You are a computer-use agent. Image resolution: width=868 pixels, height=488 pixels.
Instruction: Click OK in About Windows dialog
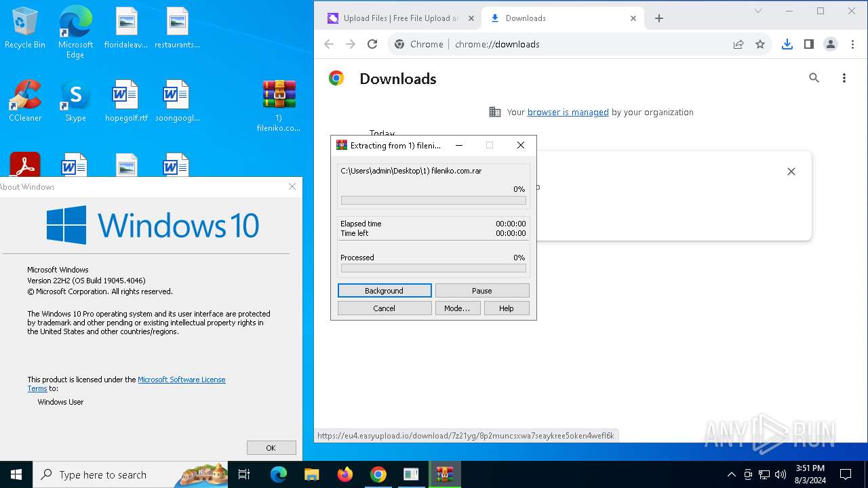(x=271, y=447)
